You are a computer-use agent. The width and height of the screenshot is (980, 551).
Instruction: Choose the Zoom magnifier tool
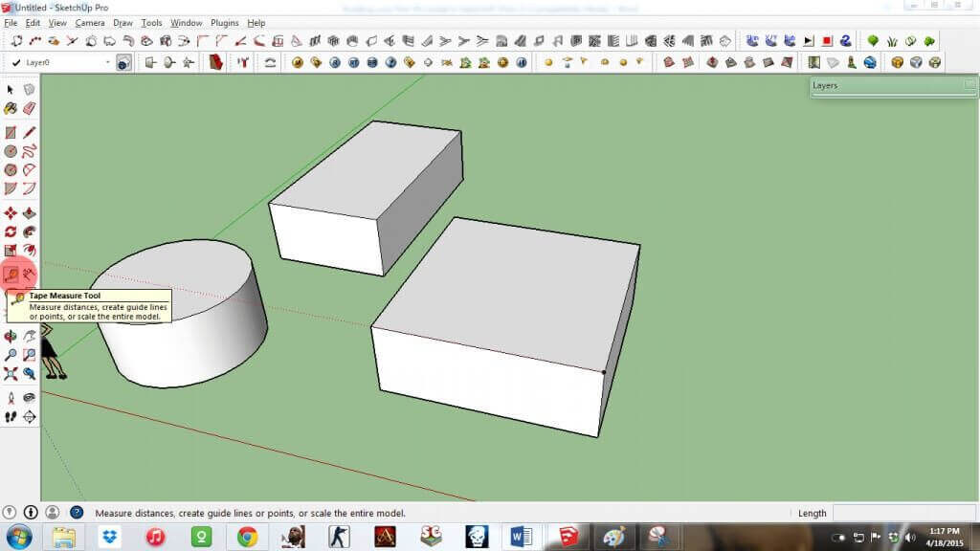click(11, 355)
